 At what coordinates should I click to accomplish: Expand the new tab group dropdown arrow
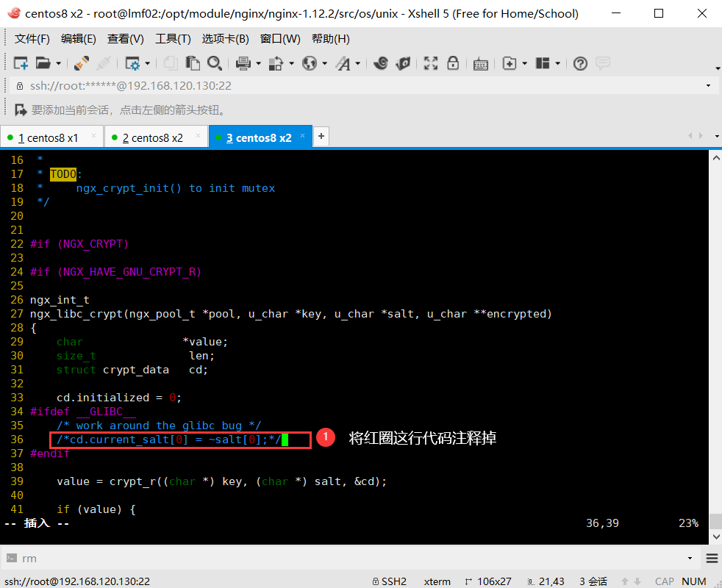pyautogui.click(x=525, y=63)
